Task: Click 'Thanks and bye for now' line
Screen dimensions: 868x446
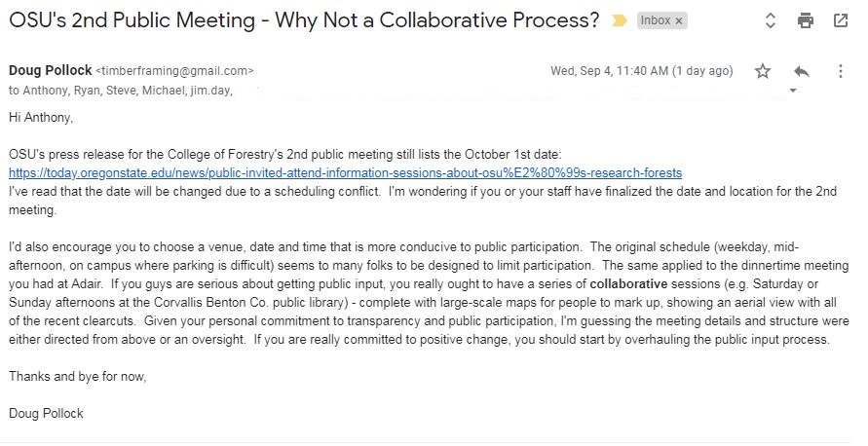Action: point(78,376)
